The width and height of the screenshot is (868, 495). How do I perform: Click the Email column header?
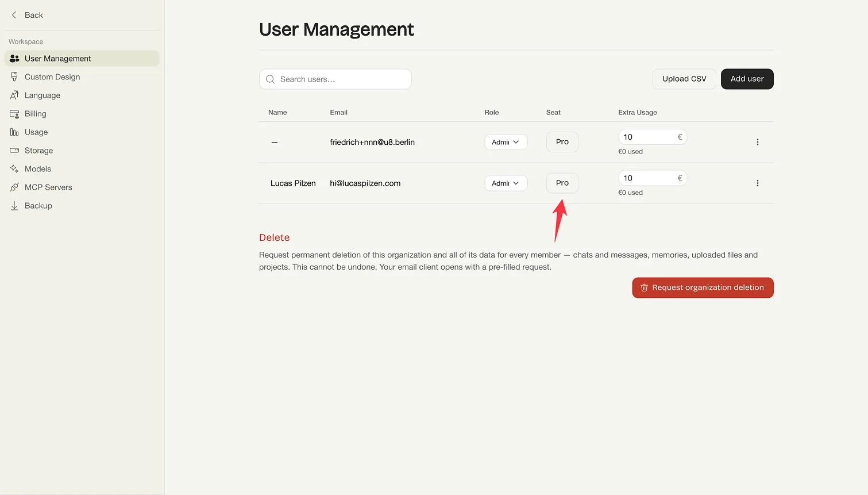(x=338, y=112)
